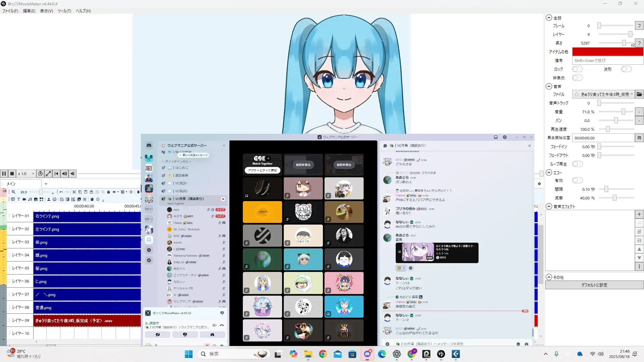Screen dimensions: 644x362
Task: Enable the 波形 waveform toggle
Action: point(626,69)
